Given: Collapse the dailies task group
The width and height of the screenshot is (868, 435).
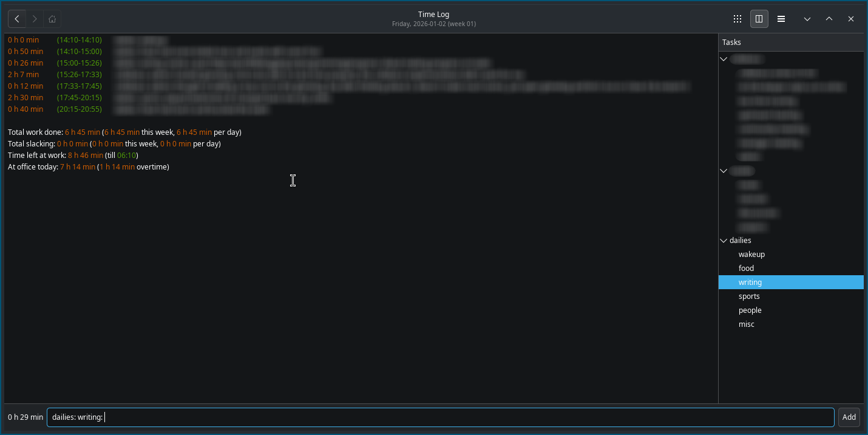Looking at the screenshot, I should (x=724, y=241).
